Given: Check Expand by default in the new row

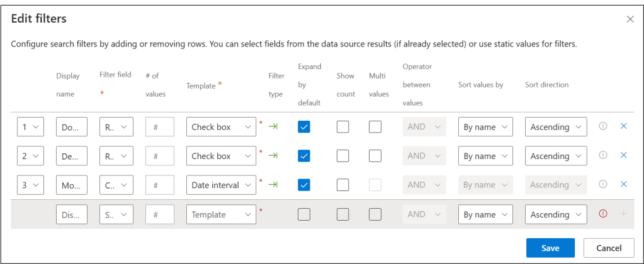Looking at the screenshot, I should click(304, 214).
